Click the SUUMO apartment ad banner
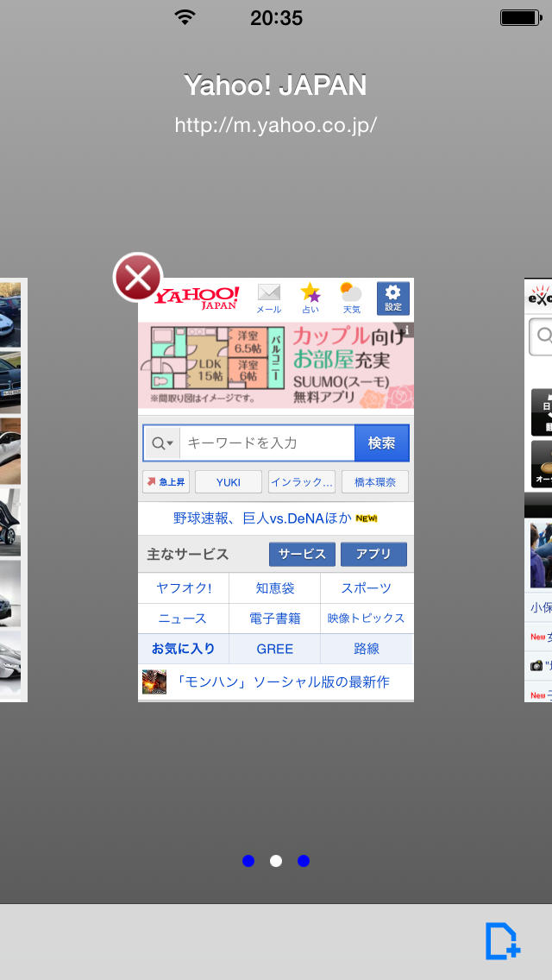The width and height of the screenshot is (552, 980). (276, 366)
